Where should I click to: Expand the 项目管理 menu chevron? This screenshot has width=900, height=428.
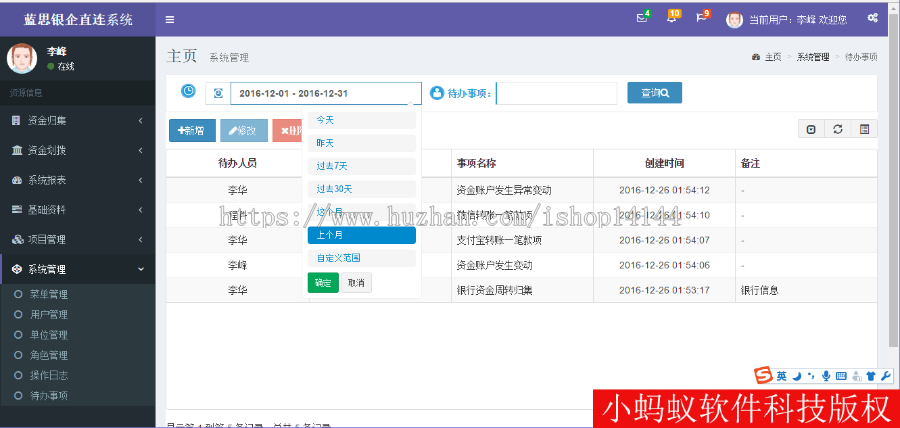pos(141,240)
